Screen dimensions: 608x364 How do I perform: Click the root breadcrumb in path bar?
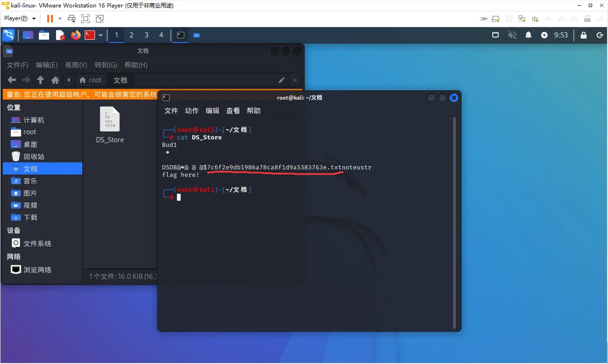coord(91,80)
